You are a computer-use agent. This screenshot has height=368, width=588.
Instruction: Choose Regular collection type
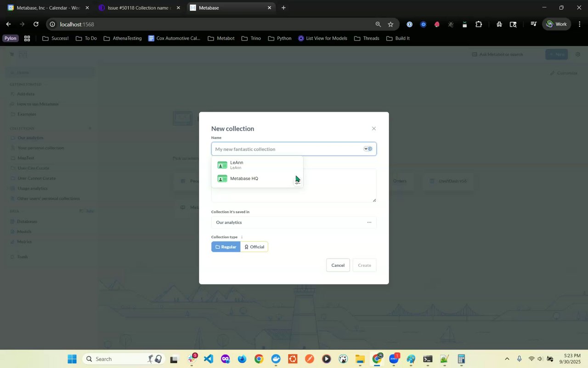point(226,247)
